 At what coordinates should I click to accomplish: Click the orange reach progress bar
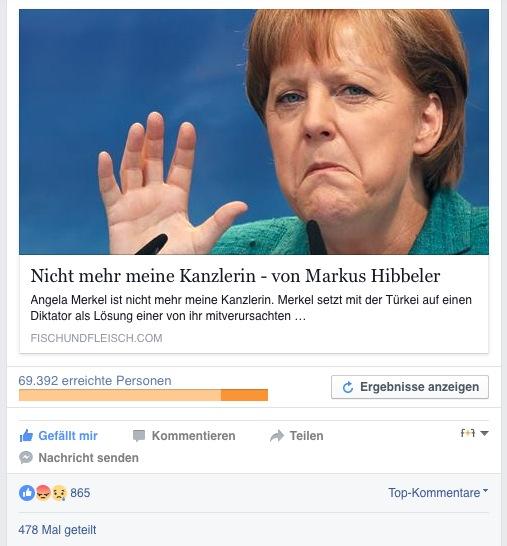(x=143, y=395)
